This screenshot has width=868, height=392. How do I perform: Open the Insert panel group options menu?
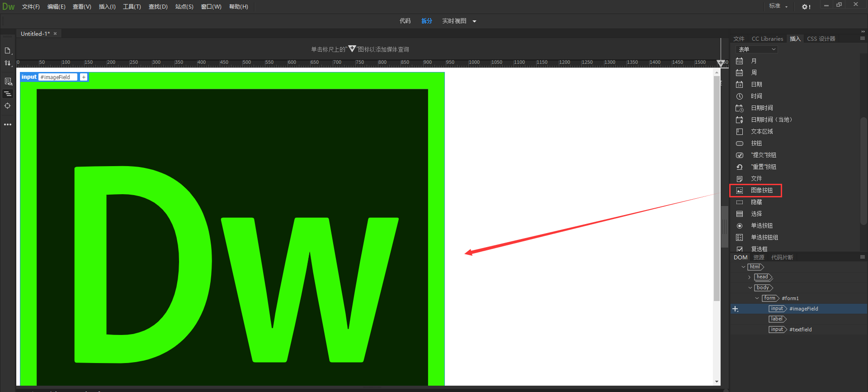863,38
